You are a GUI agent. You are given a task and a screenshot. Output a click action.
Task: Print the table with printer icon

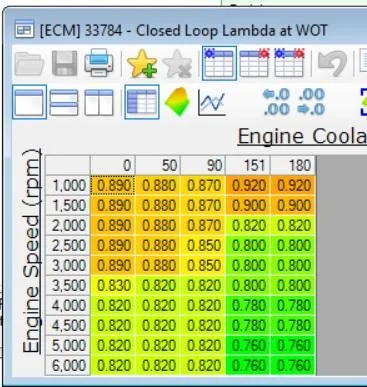coord(99,63)
